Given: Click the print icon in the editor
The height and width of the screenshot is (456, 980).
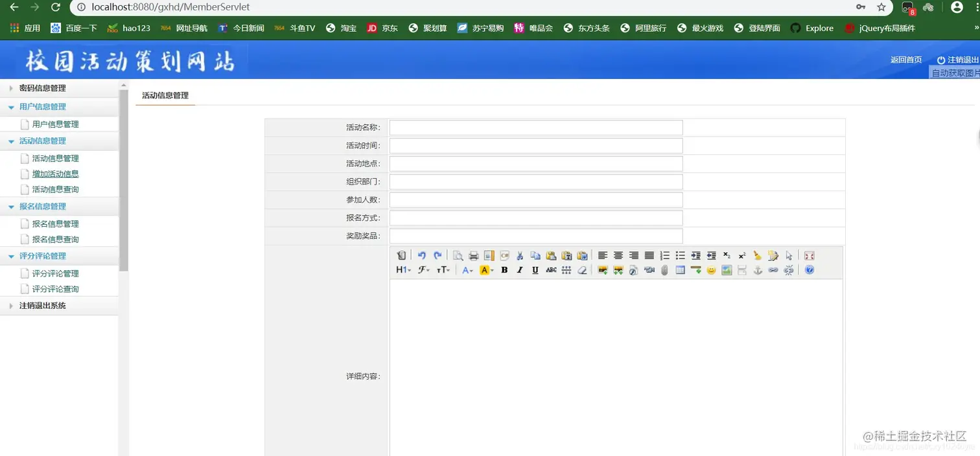Looking at the screenshot, I should click(x=474, y=255).
